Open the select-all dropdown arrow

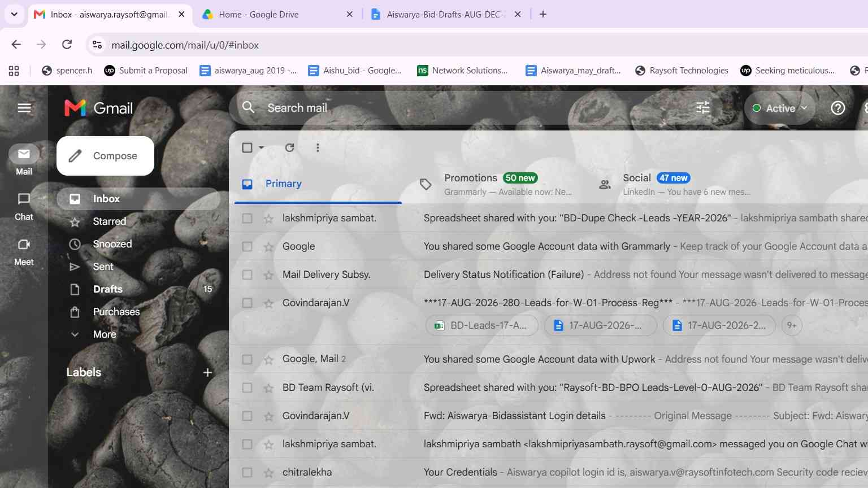[261, 147]
